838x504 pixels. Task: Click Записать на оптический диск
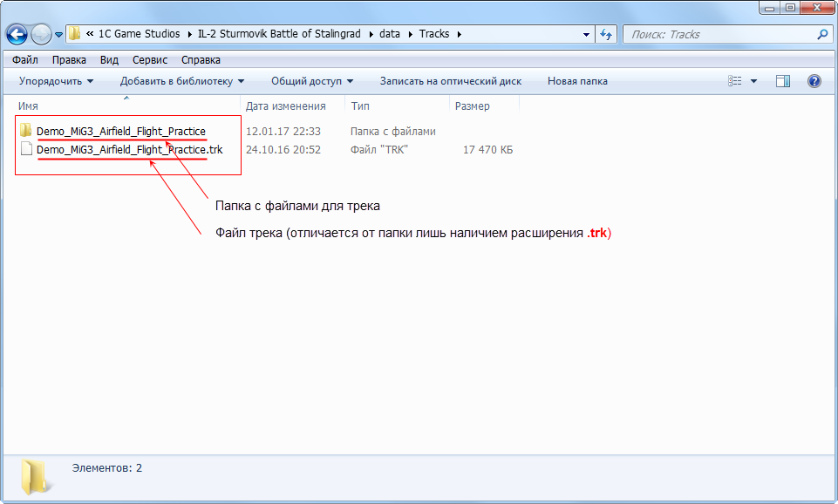pos(451,81)
